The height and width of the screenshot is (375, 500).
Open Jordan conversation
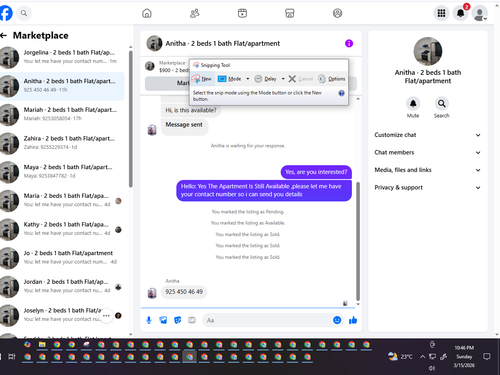pyautogui.click(x=62, y=286)
